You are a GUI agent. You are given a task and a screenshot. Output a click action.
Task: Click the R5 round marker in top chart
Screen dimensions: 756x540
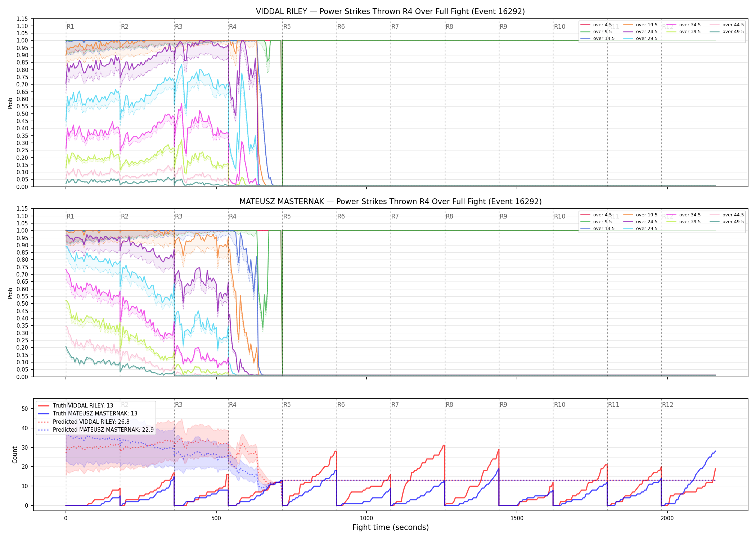pos(287,27)
